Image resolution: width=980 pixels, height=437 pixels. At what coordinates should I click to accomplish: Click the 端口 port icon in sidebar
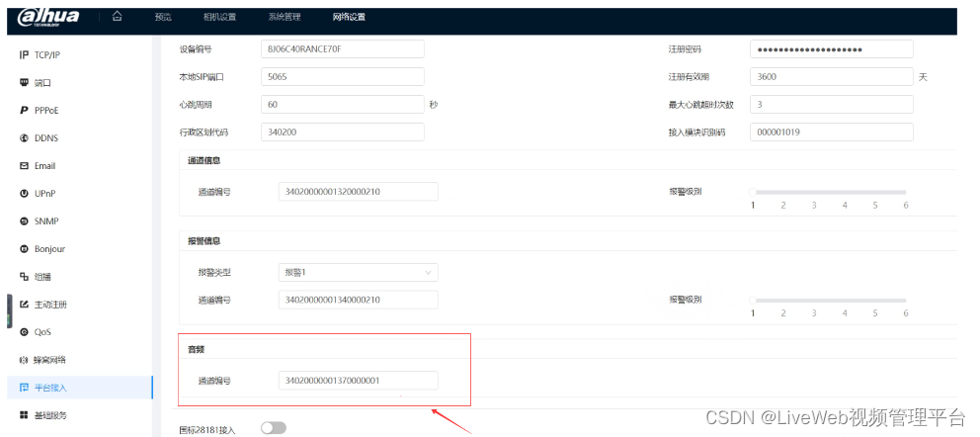[x=24, y=82]
